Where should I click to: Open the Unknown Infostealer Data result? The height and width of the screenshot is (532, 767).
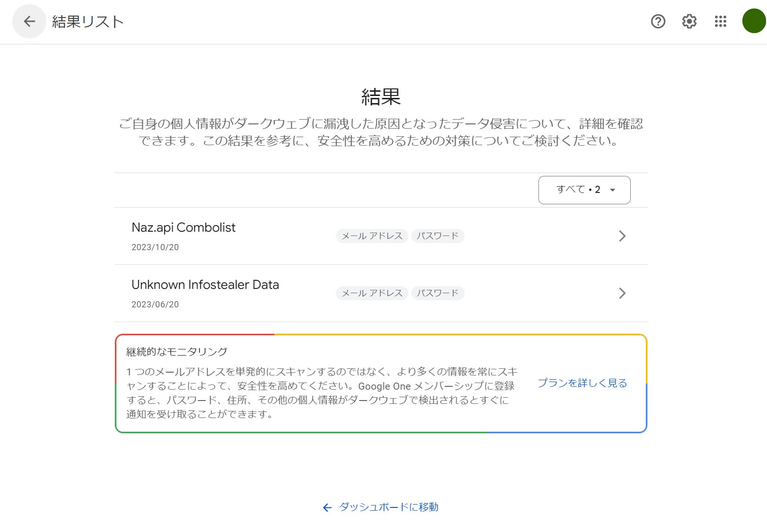tap(205, 285)
